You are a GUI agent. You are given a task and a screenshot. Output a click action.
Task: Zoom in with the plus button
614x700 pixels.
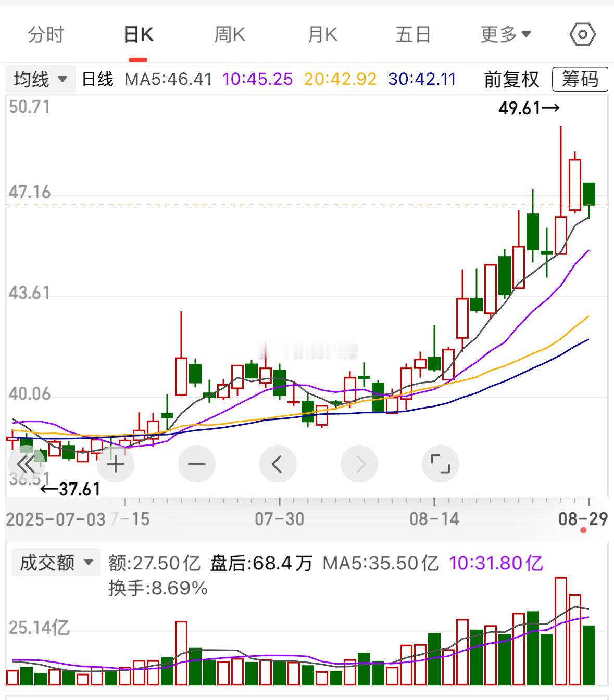pos(115,464)
